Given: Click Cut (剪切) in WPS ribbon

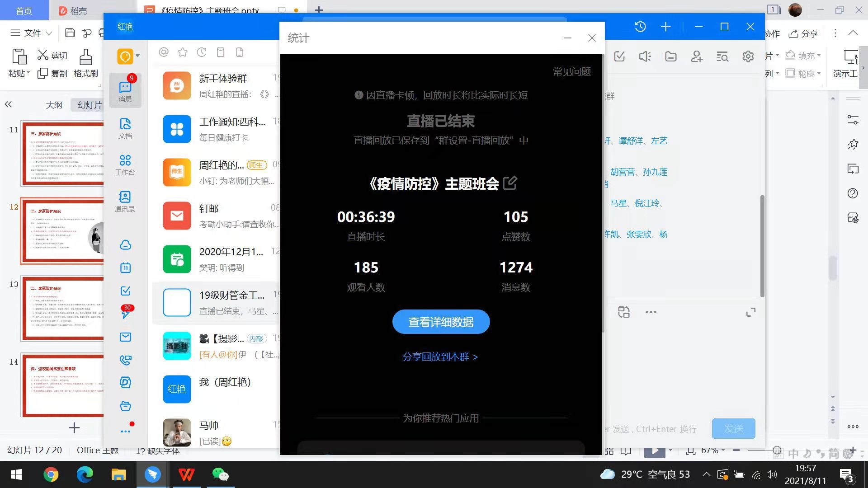Looking at the screenshot, I should point(52,55).
